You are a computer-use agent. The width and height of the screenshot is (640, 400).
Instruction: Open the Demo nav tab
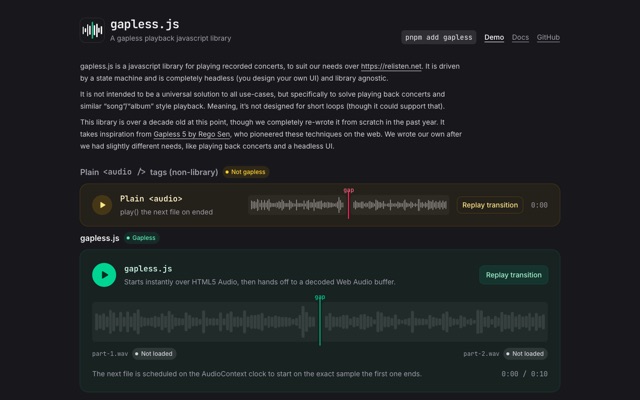(x=494, y=37)
